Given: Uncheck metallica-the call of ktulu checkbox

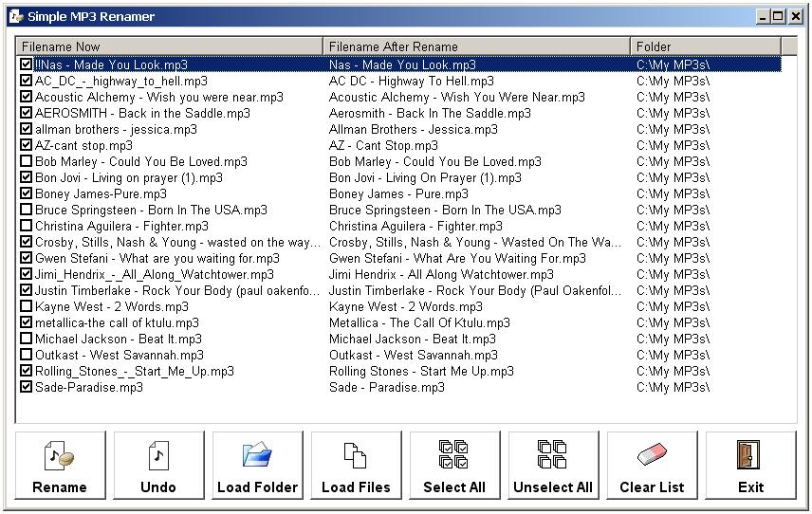Looking at the screenshot, I should [x=26, y=322].
